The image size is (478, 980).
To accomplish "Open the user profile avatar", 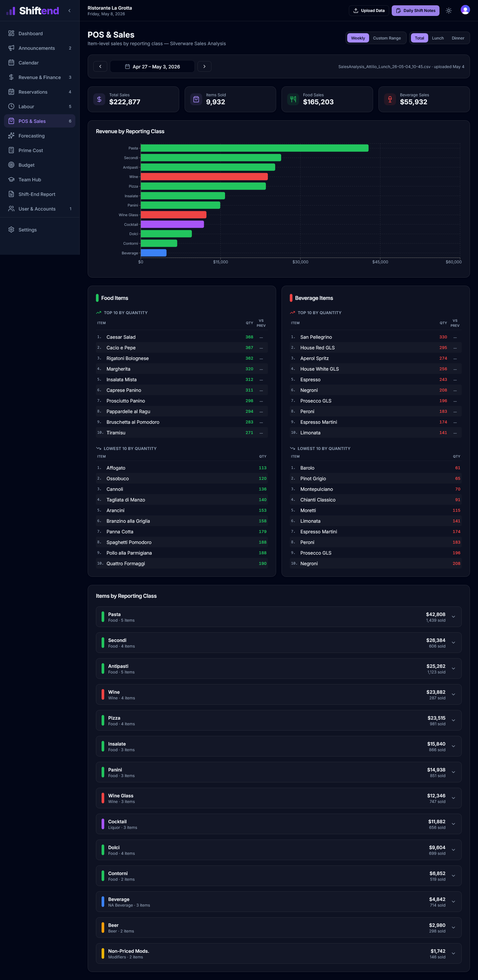I will [465, 10].
